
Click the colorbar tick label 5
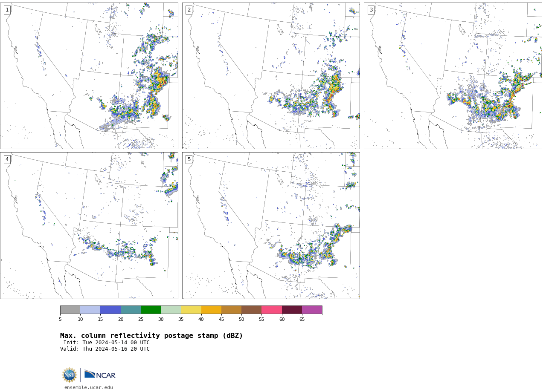60,320
